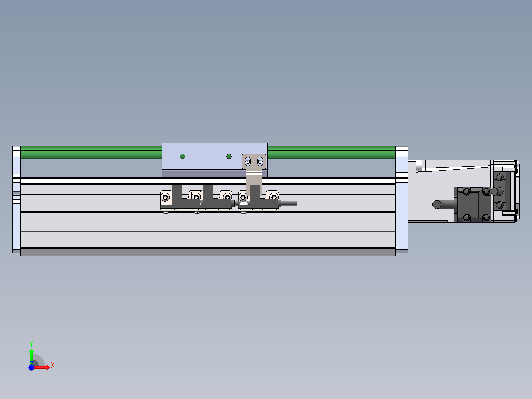Pick the bottom-right bolt on the coupling block
Viewport: 532px width, 399px height.
pos(486,217)
